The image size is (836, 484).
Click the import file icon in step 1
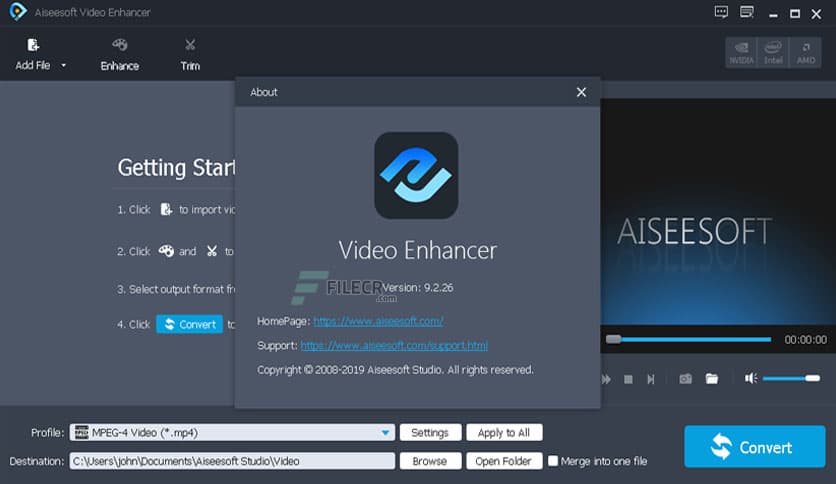pos(166,209)
